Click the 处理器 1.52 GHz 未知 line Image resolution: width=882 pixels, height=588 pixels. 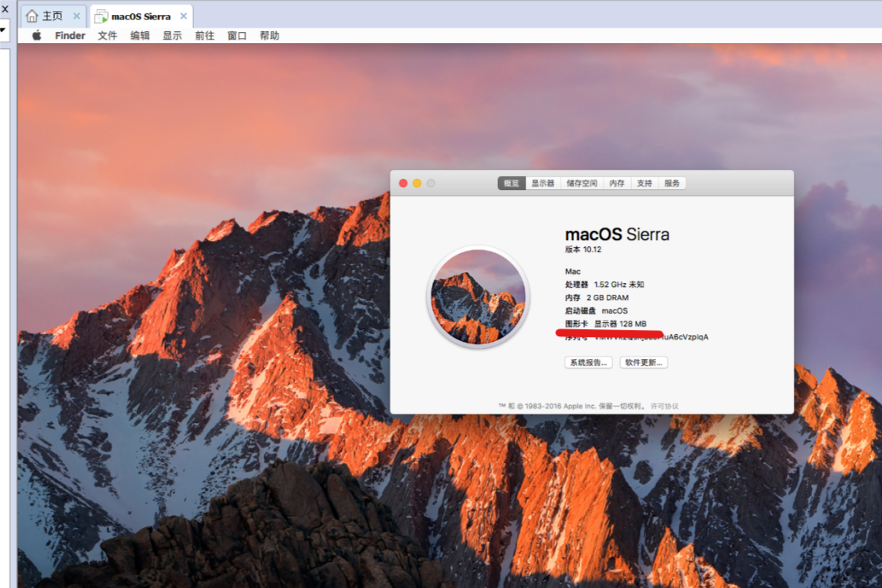tap(604, 285)
